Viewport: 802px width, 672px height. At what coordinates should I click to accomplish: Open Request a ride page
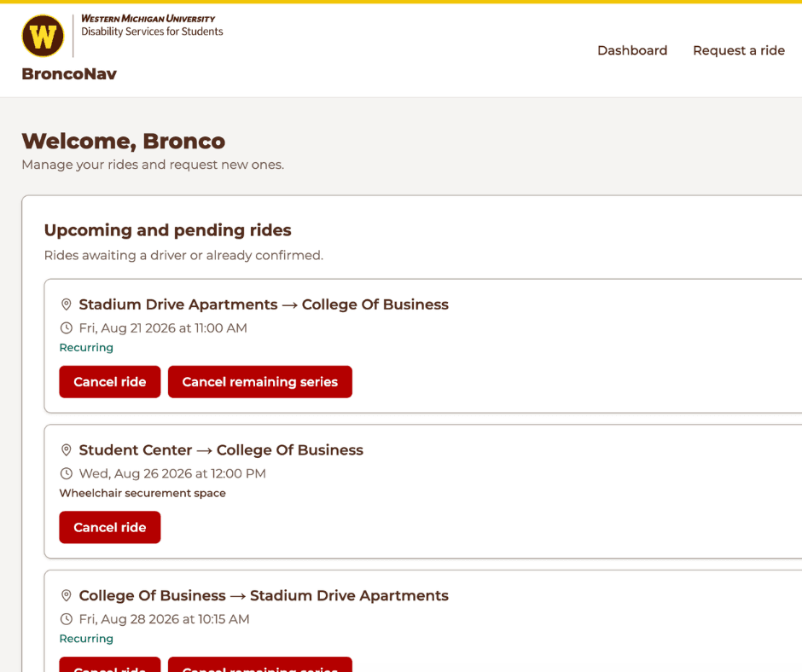739,50
